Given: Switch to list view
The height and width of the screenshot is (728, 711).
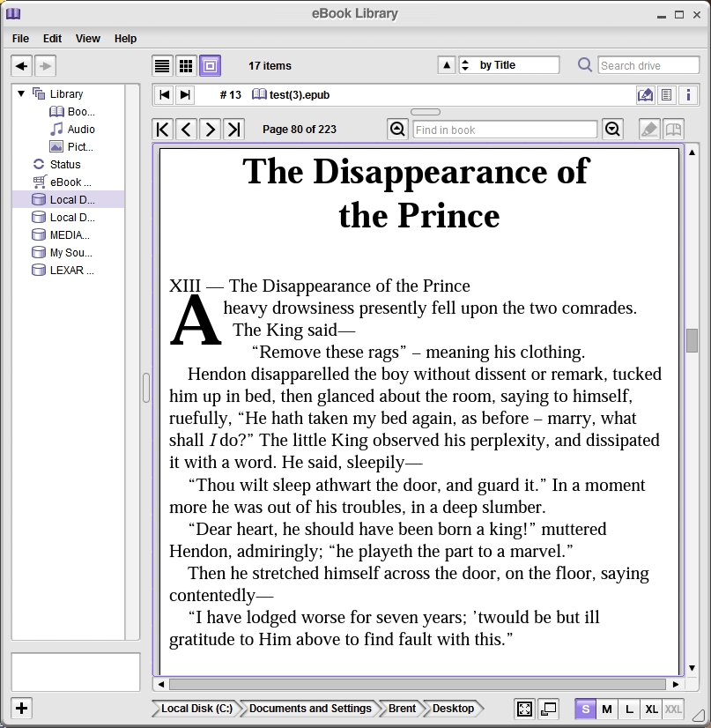Looking at the screenshot, I should click(x=162, y=66).
